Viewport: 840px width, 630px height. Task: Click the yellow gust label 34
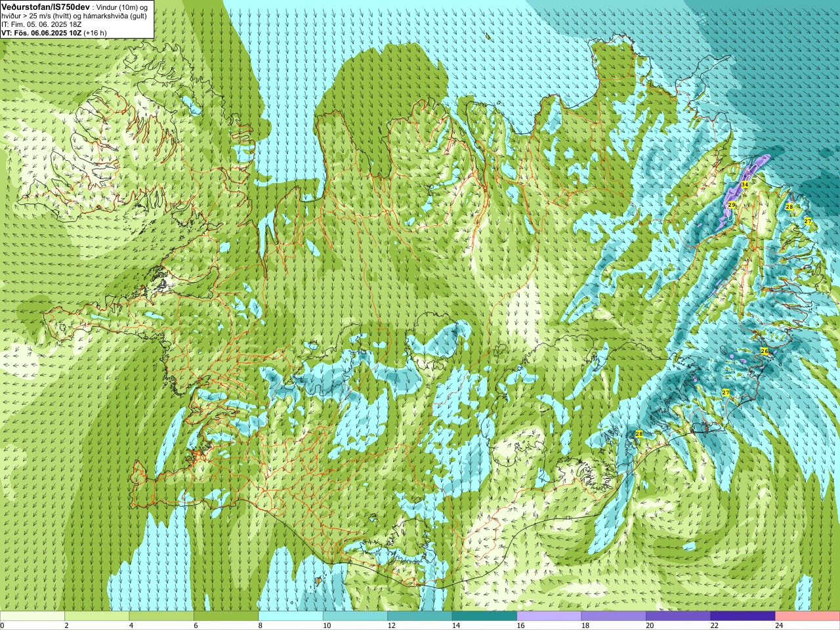744,185
